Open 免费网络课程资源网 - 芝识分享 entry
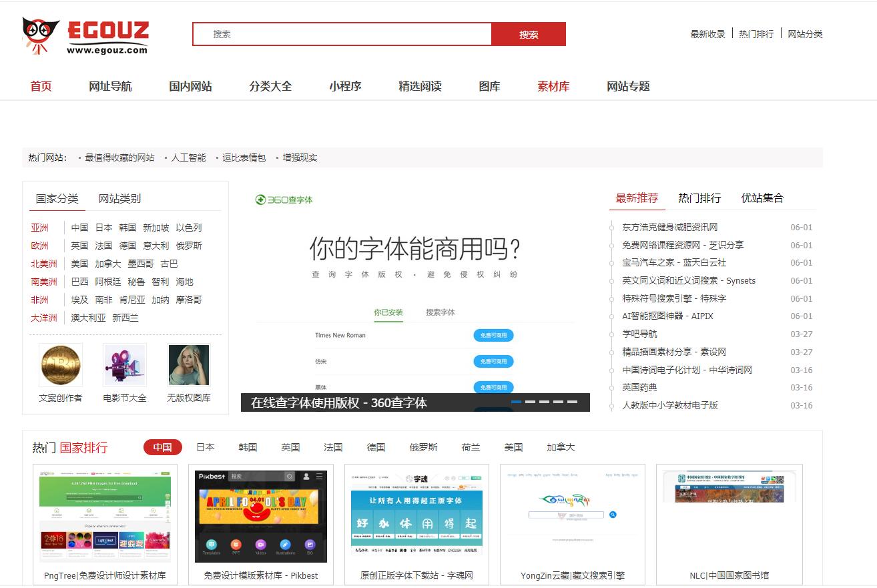The width and height of the screenshot is (877, 588). click(683, 245)
